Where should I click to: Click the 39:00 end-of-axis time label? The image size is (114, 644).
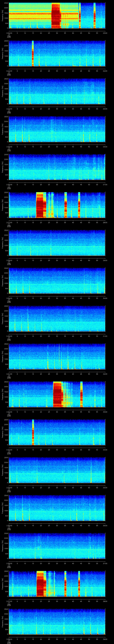(x=105, y=639)
